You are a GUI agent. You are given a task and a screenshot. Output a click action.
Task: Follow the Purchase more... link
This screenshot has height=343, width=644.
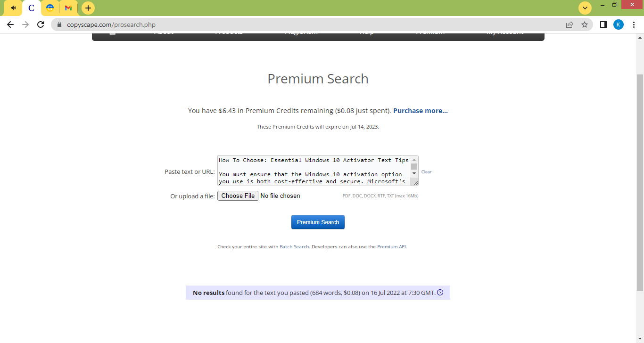421,111
